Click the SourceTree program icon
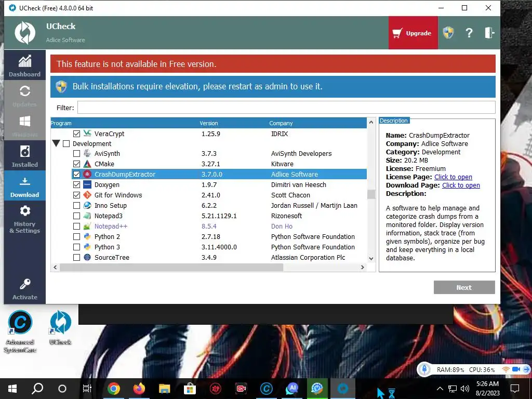The image size is (532, 399). point(87,257)
